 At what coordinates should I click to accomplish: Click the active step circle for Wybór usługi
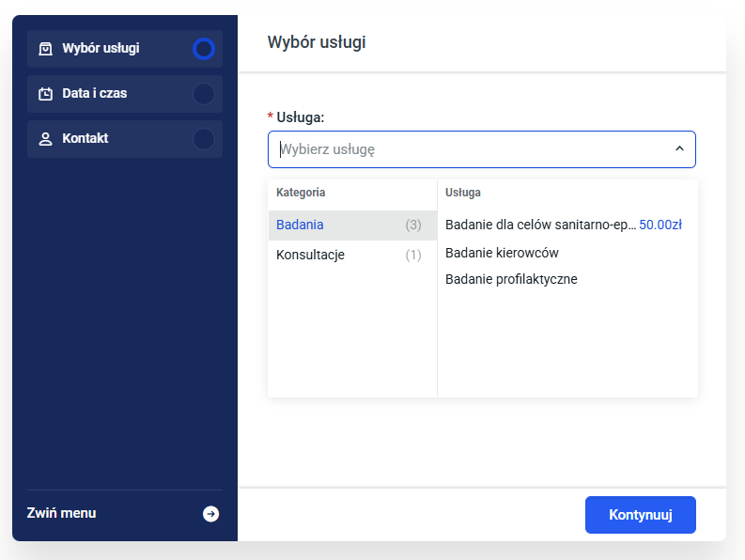point(203,49)
